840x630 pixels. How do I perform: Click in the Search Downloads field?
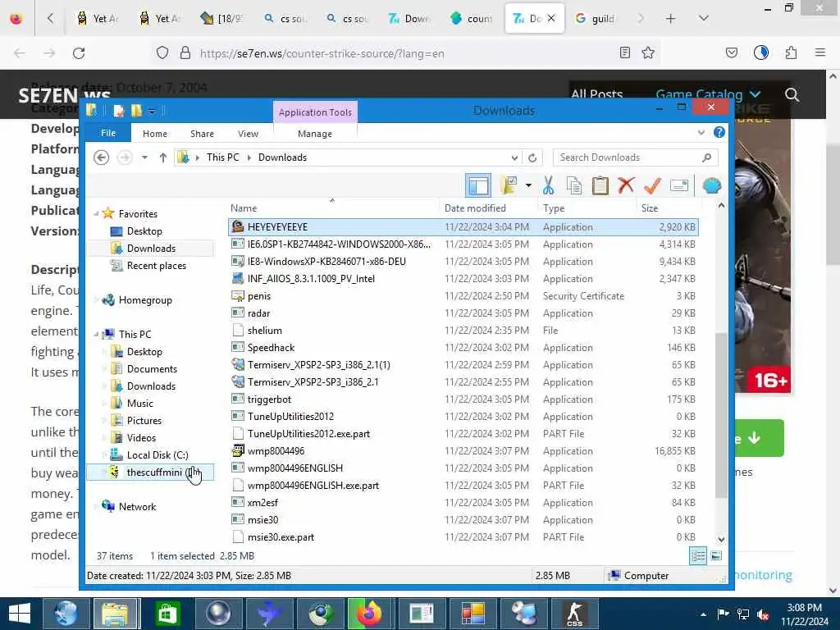[x=636, y=157]
